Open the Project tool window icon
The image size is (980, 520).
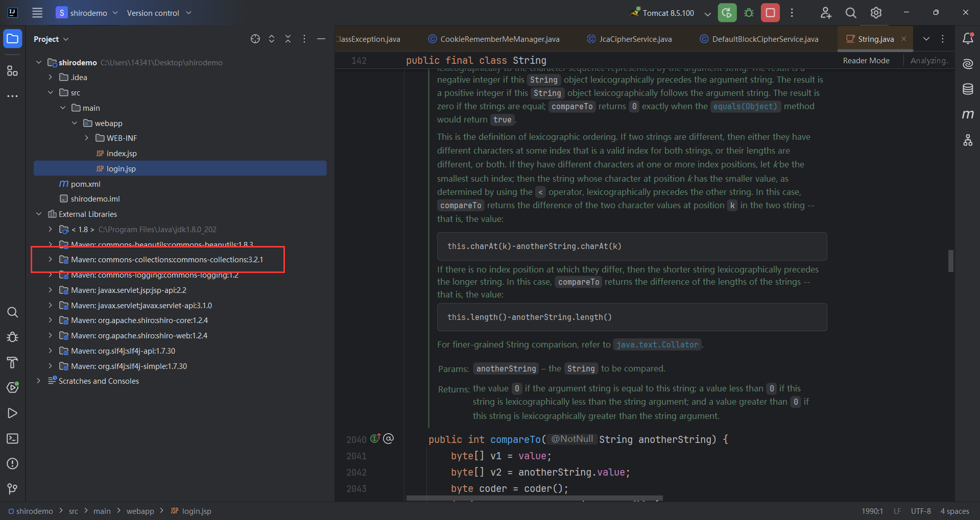pyautogui.click(x=13, y=39)
